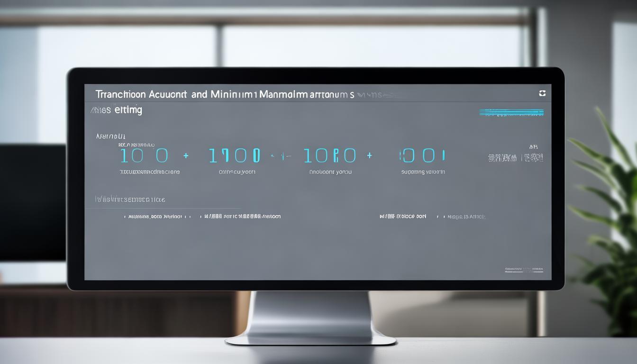Select the rightmost "I00I" cyan value
Viewport: 637px width, 364px height.
click(x=422, y=155)
